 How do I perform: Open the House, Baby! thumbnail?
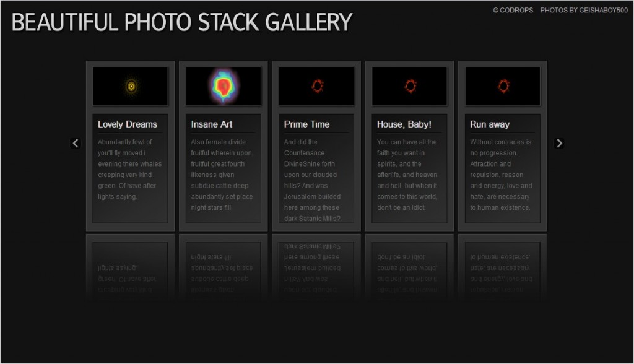click(409, 86)
